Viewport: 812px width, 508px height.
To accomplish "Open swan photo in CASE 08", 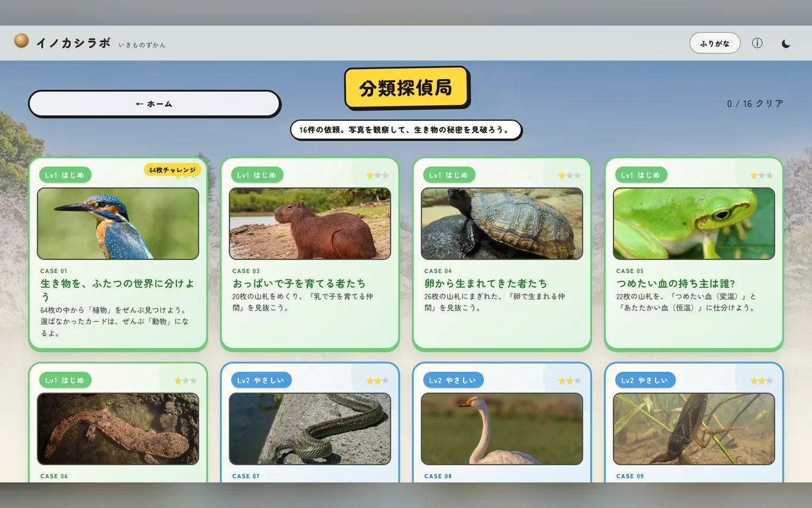I will click(502, 429).
